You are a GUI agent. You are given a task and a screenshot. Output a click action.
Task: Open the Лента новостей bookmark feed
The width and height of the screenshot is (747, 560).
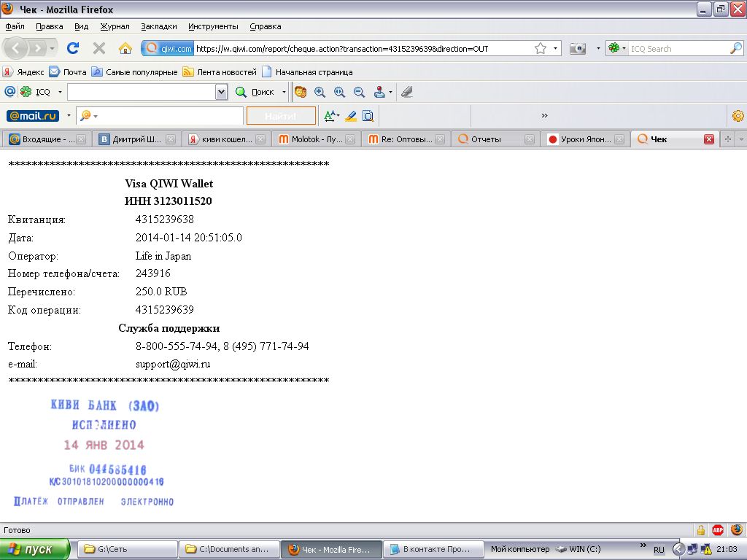coord(220,72)
